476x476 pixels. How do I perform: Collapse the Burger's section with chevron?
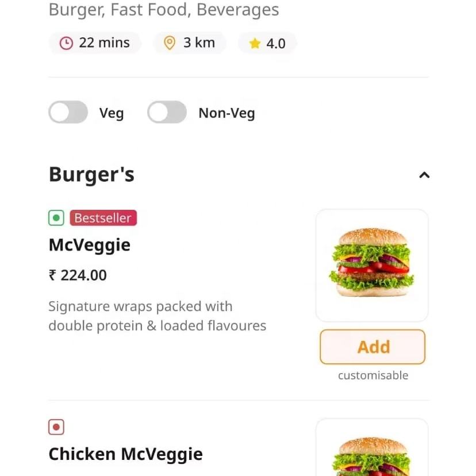[424, 175]
